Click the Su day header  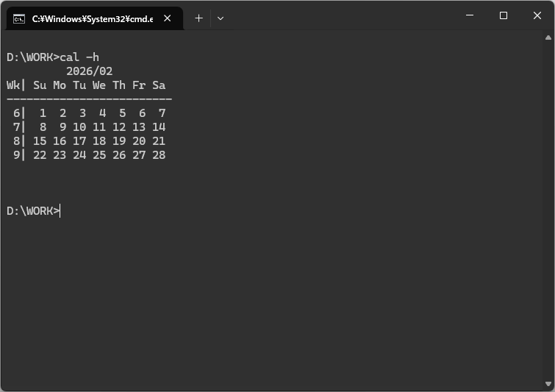click(40, 85)
